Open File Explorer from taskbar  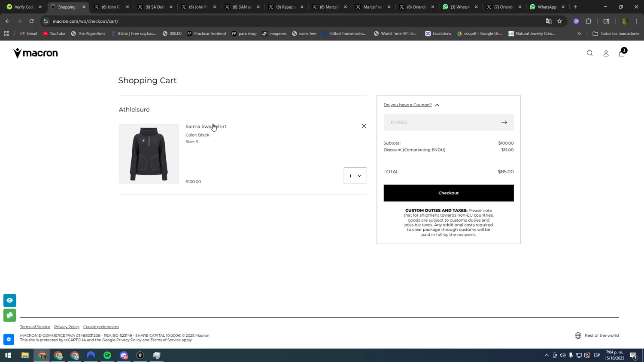coord(25,356)
